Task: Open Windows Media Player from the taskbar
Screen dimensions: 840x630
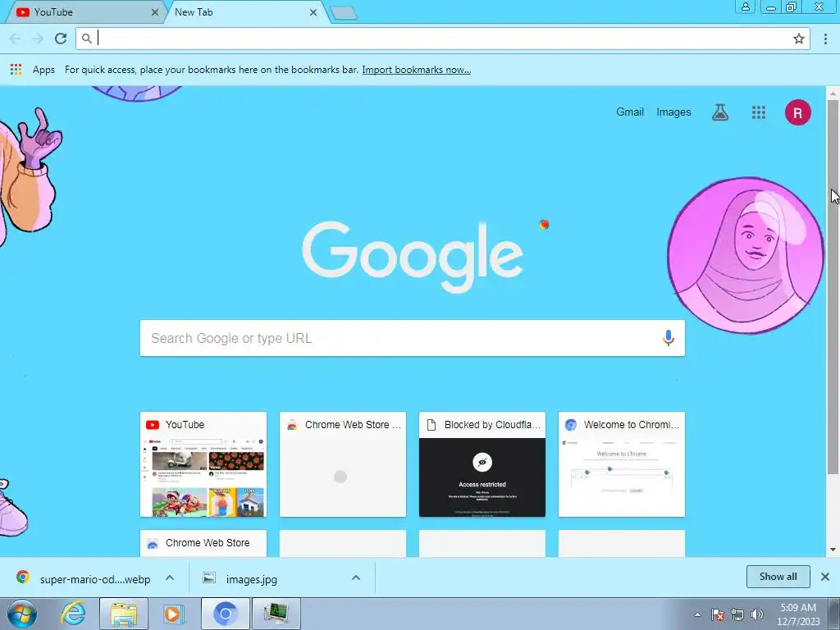Action: [x=173, y=614]
